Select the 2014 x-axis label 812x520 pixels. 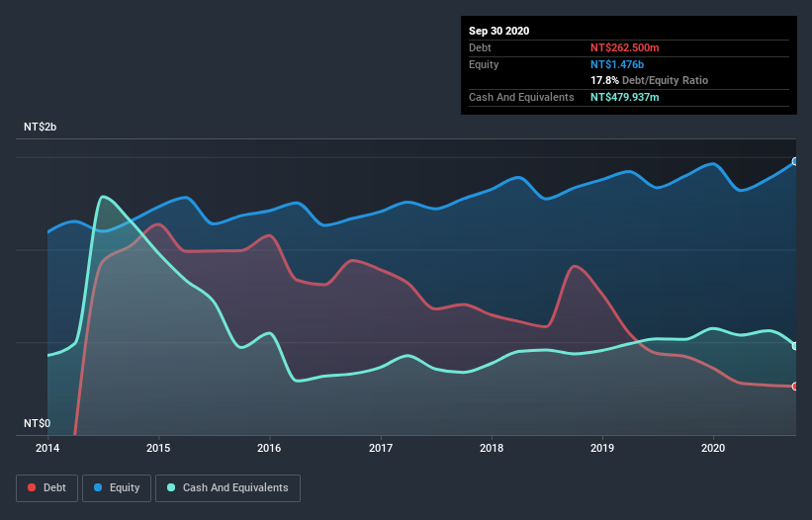point(47,448)
